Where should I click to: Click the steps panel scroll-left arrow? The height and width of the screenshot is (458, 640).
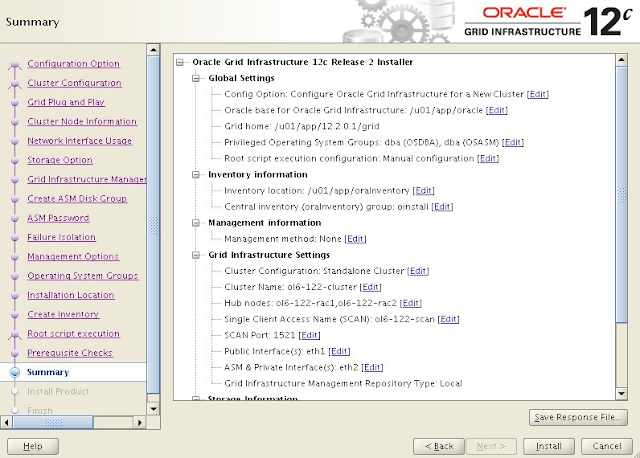coord(6,422)
